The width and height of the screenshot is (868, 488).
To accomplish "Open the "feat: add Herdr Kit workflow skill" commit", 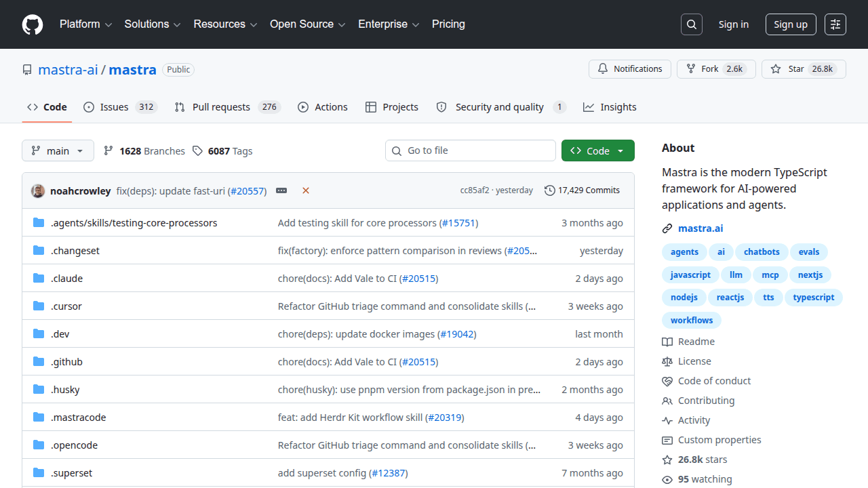I will pyautogui.click(x=350, y=418).
